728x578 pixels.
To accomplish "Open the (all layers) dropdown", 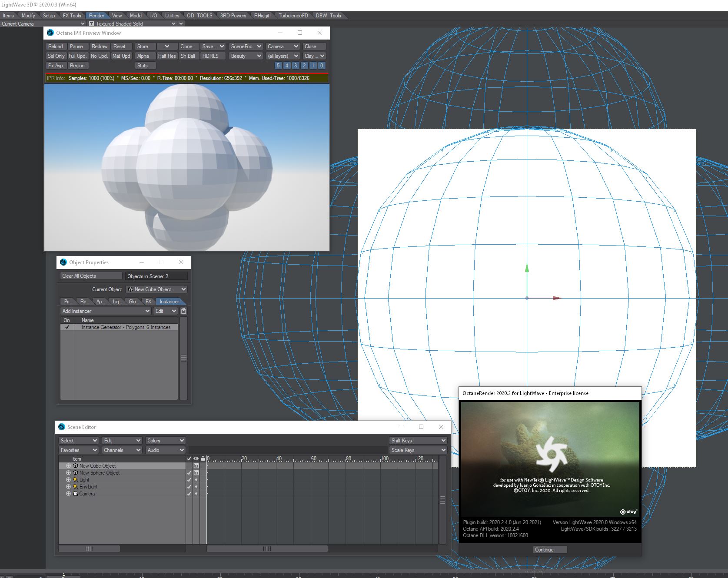I will tap(283, 56).
